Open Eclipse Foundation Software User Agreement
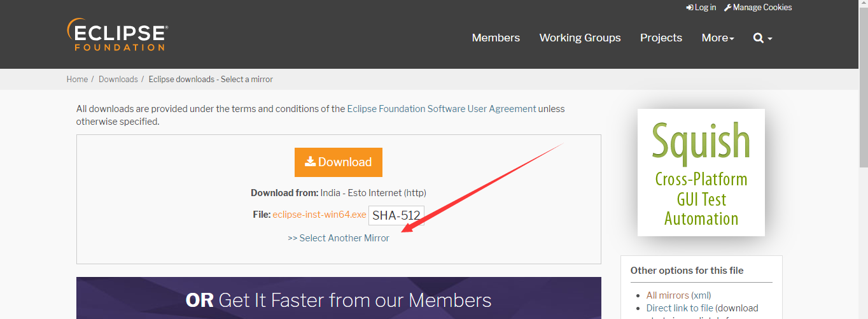The image size is (868, 319). tap(441, 109)
